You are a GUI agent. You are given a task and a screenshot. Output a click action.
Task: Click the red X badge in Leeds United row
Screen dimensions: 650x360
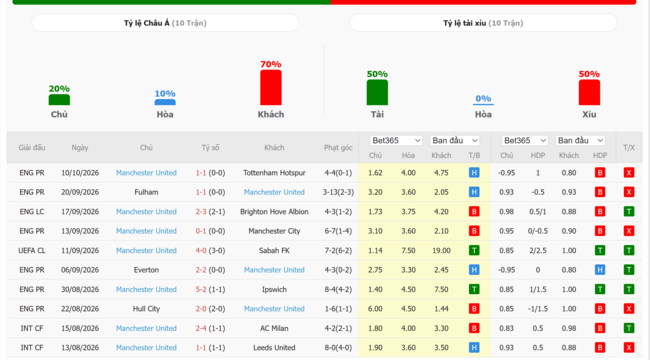click(628, 348)
